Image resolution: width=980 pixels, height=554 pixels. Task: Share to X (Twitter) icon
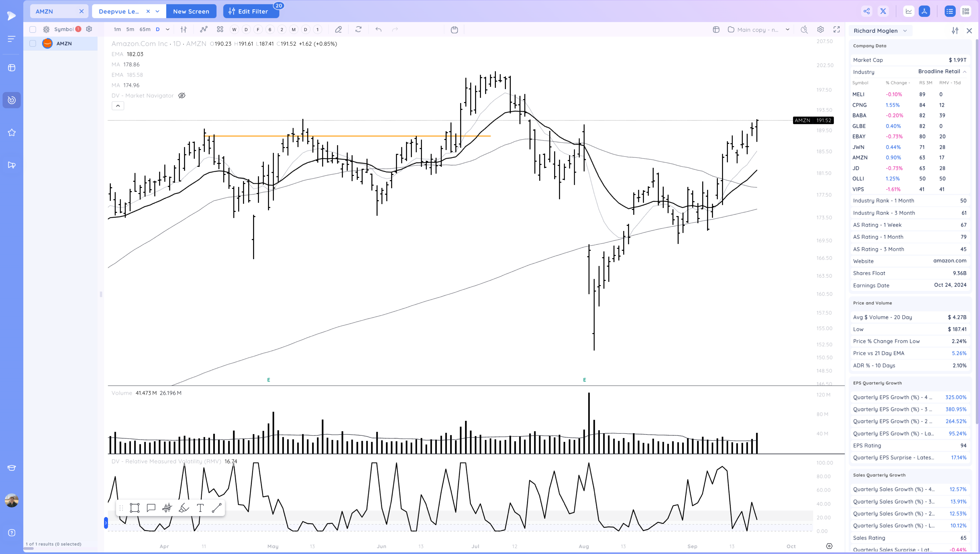(883, 12)
